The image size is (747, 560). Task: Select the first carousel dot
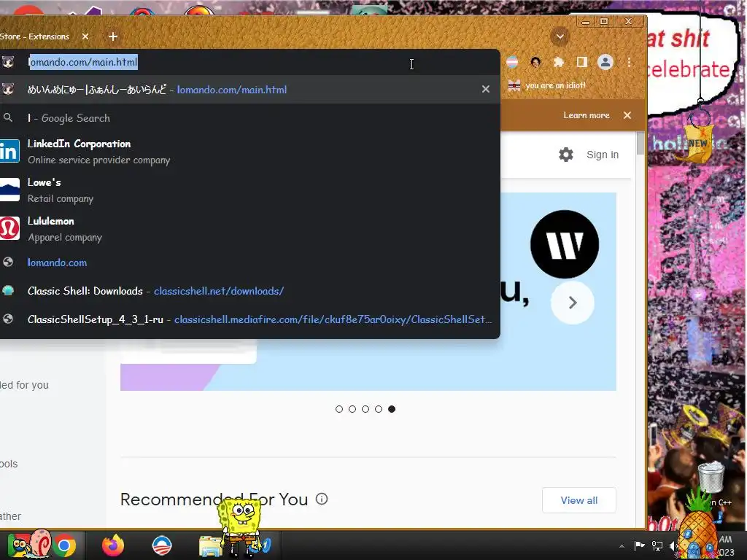point(339,409)
